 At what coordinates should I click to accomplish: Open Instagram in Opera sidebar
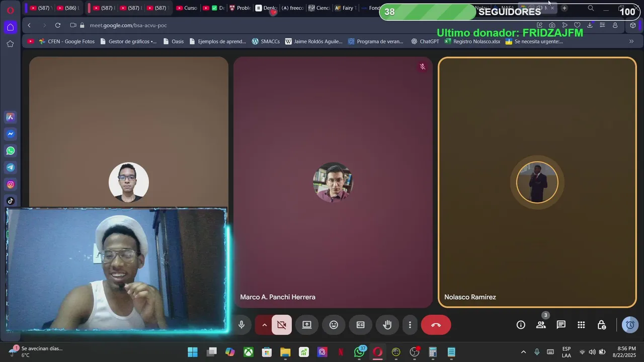(10, 185)
